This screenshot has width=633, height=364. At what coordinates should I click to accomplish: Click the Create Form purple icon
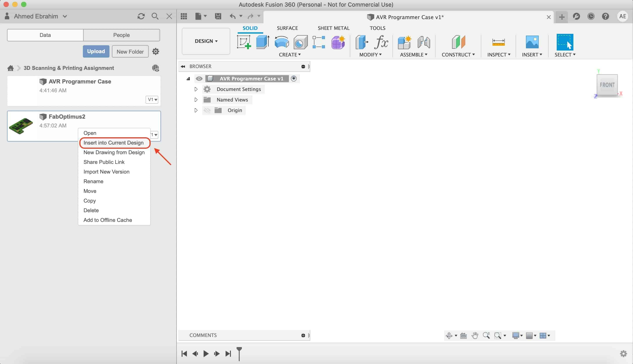[338, 42]
